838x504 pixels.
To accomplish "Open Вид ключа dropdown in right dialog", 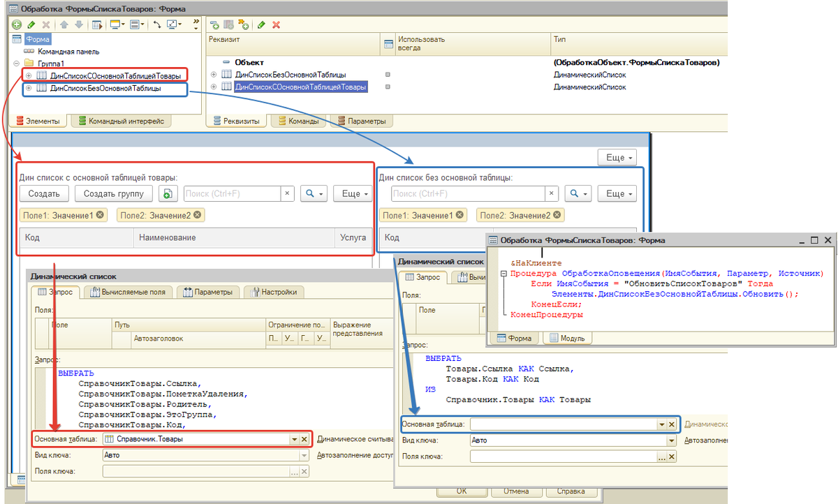I will pos(671,440).
